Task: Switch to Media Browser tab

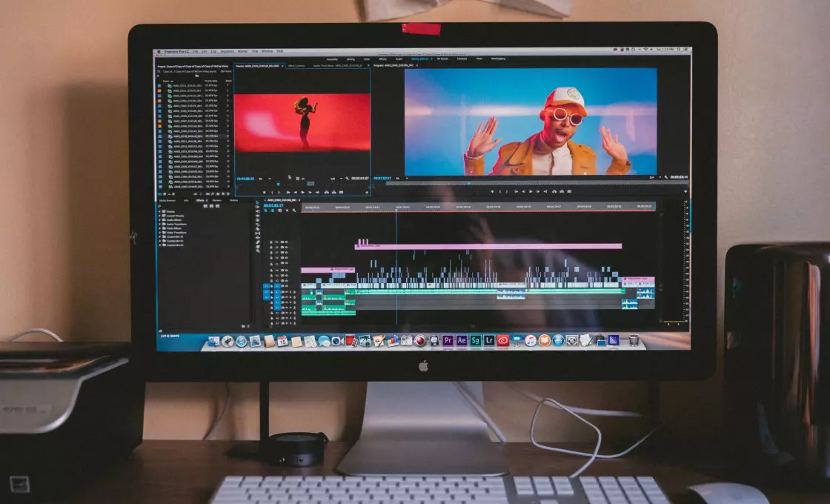Action: click(x=167, y=200)
